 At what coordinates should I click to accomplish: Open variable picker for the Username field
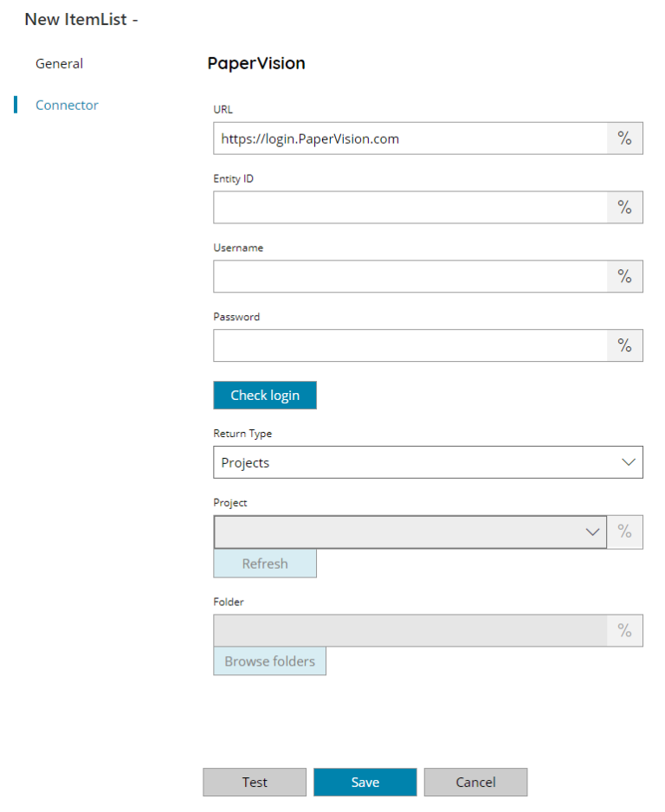[x=625, y=276]
